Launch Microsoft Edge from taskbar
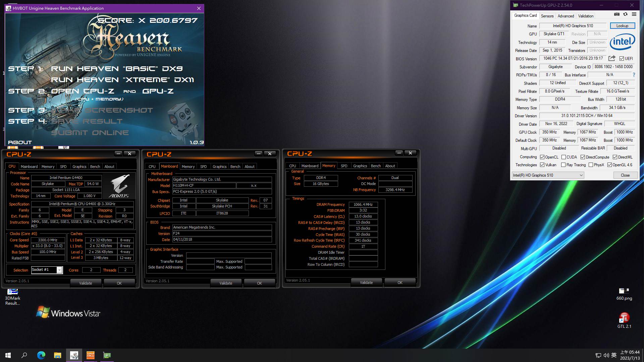The height and width of the screenshot is (362, 644). pyautogui.click(x=41, y=355)
